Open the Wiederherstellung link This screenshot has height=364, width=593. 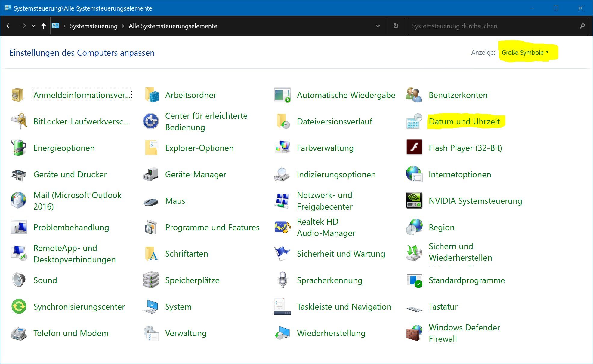pos(331,333)
